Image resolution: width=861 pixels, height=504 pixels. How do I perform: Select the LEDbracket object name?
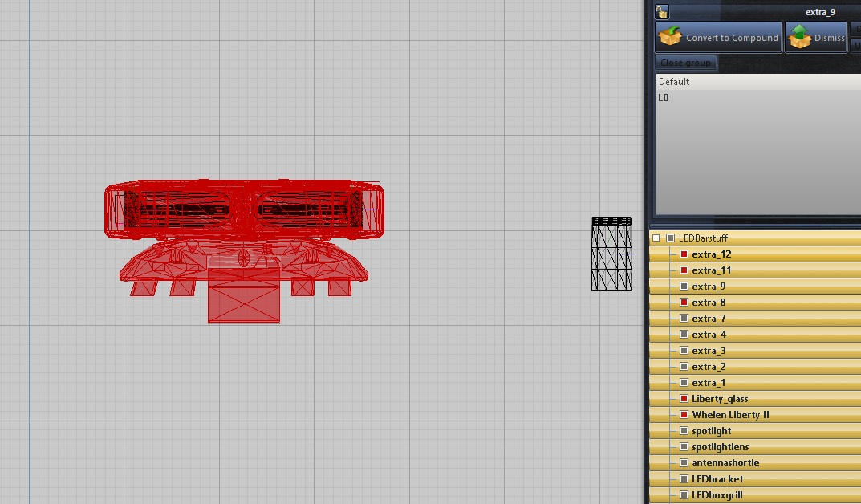(717, 479)
